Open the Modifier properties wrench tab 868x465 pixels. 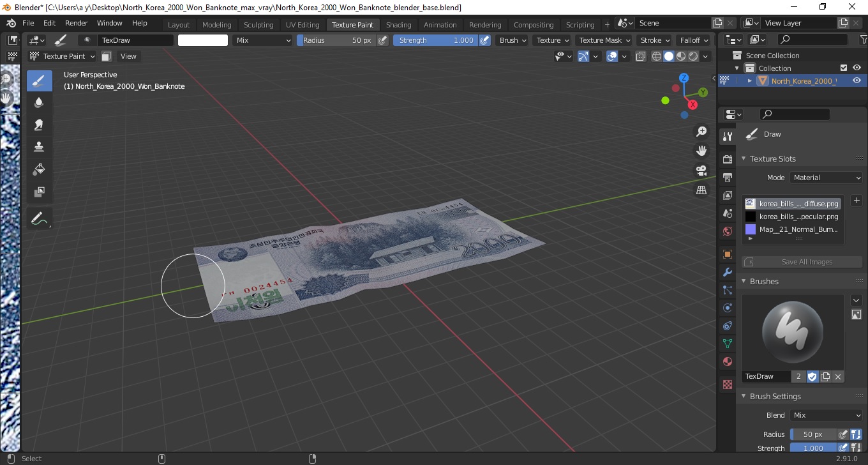[727, 272]
